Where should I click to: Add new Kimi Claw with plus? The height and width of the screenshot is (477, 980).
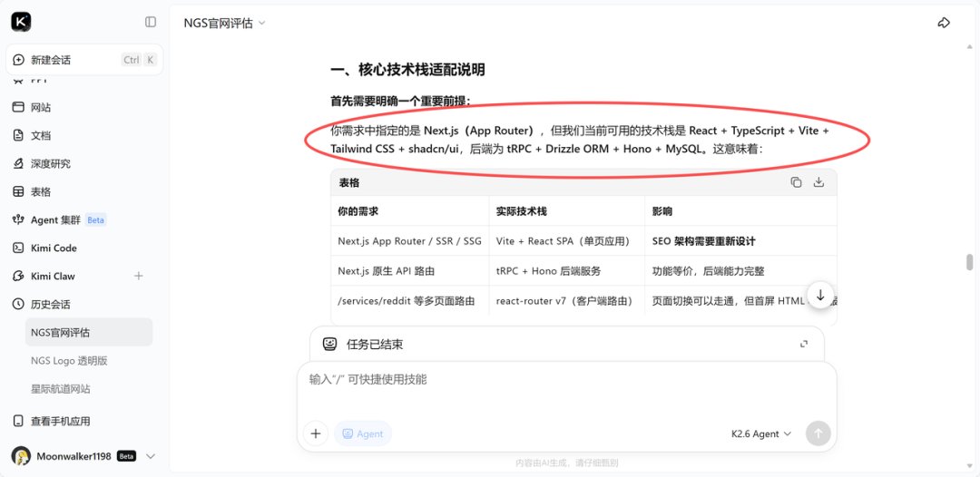pos(139,276)
